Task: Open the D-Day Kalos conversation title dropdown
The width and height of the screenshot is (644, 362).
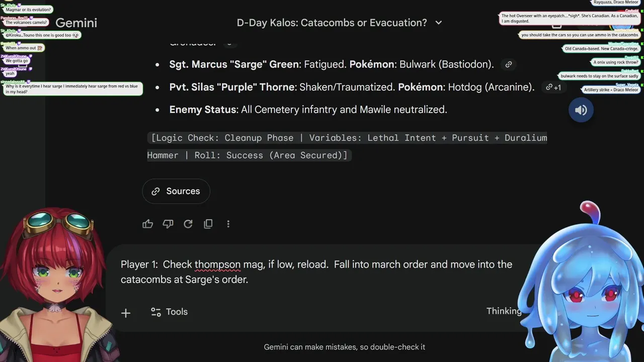Action: 332,23
